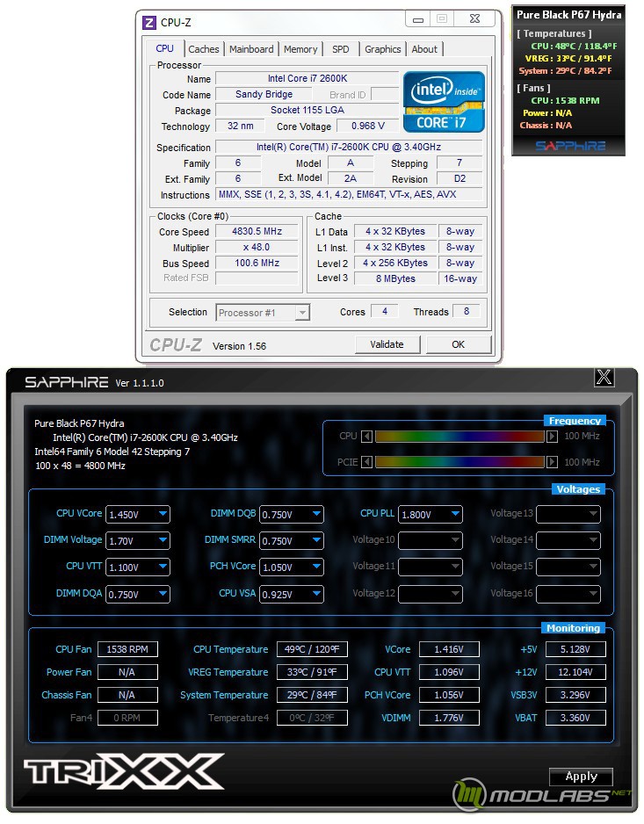Click gadget CPU 48°C / 118.4°F temperature line
This screenshot has height=824, width=644.
tap(574, 47)
